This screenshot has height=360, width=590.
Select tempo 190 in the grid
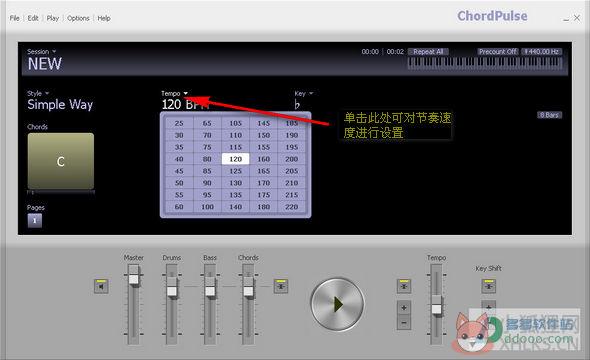pyautogui.click(x=292, y=135)
